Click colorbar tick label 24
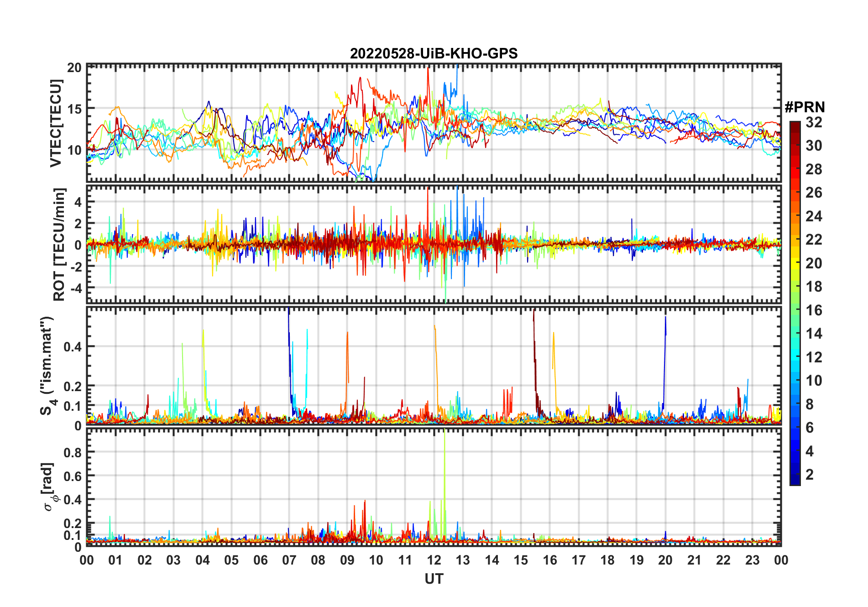Viewport: 868px width, 607px height. click(814, 216)
